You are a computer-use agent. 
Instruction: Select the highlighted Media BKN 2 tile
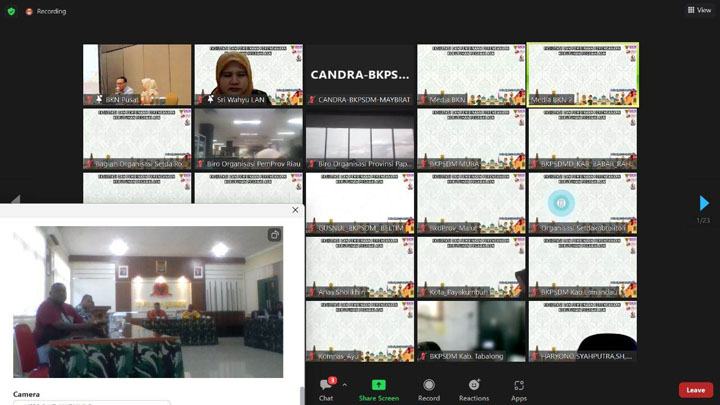[x=582, y=75]
